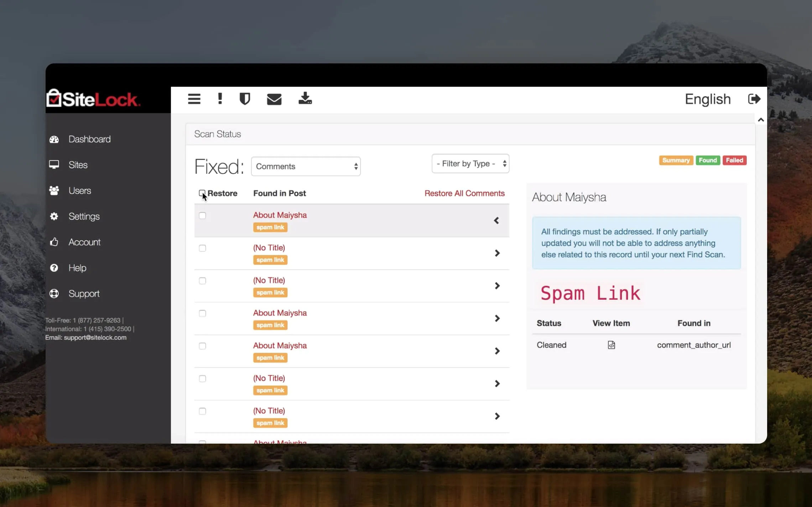Toggle the Restore select-all checkbox
Image resolution: width=812 pixels, height=507 pixels.
[x=202, y=193]
